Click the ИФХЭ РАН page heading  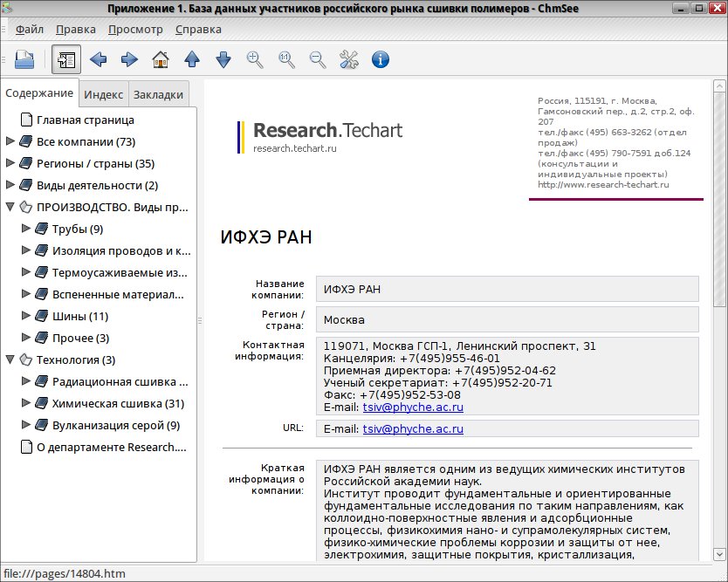point(266,237)
